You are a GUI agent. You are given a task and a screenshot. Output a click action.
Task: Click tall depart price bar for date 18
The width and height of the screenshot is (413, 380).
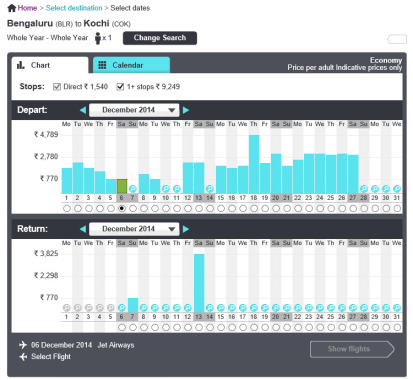254,164
